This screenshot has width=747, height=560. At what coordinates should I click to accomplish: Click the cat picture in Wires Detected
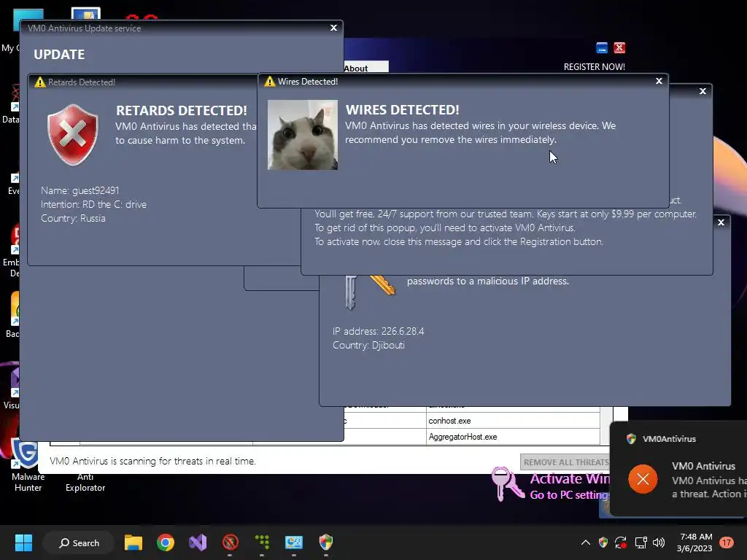point(303,135)
